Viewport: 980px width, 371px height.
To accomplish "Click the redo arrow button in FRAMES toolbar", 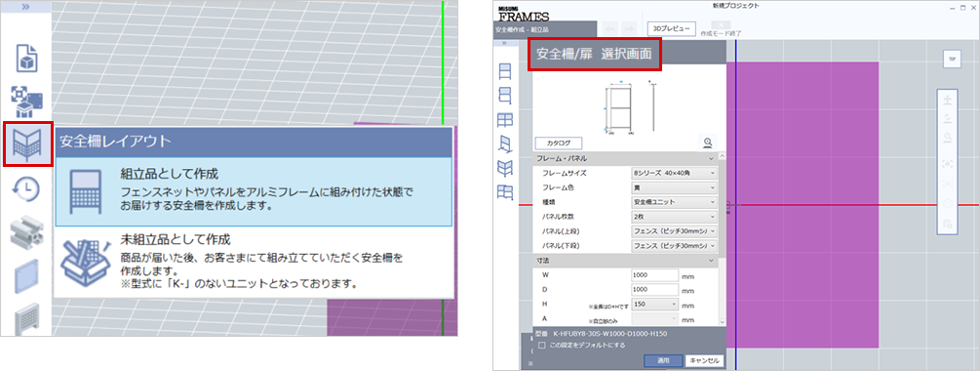I will coord(628,28).
